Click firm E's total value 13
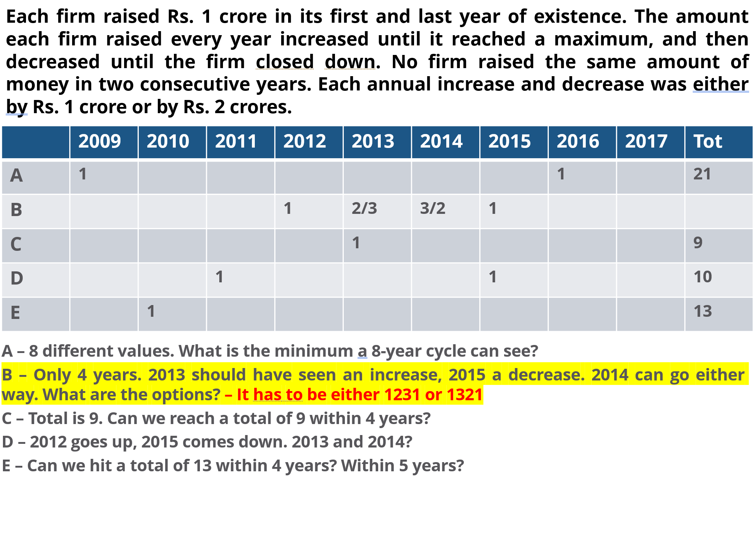 (719, 315)
